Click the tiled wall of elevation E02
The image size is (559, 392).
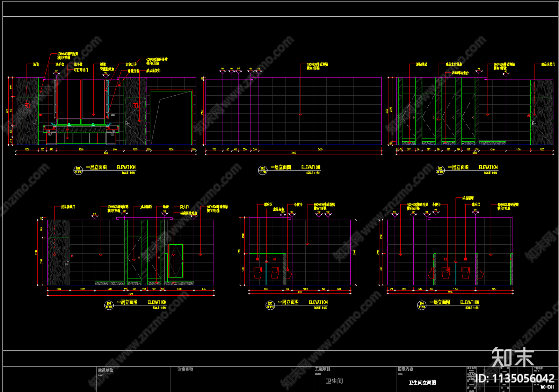(293, 111)
